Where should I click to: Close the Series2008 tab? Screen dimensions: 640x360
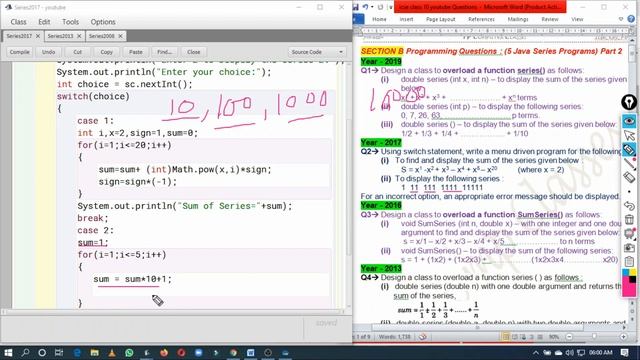120,36
